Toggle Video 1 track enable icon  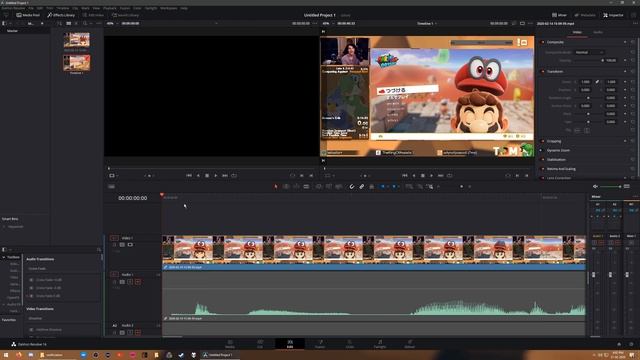click(130, 245)
